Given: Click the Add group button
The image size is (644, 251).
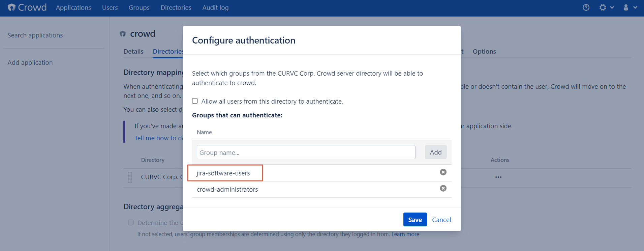Looking at the screenshot, I should tap(436, 152).
